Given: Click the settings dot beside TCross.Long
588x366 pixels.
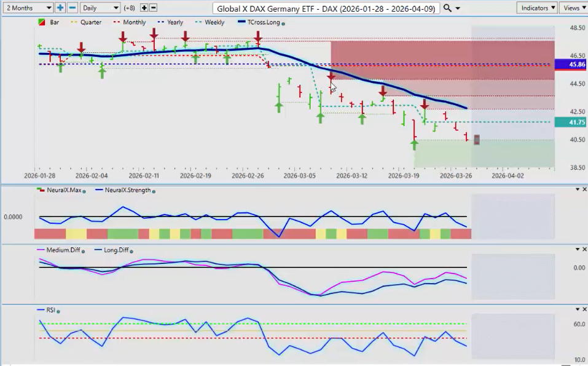Looking at the screenshot, I should 283,23.
